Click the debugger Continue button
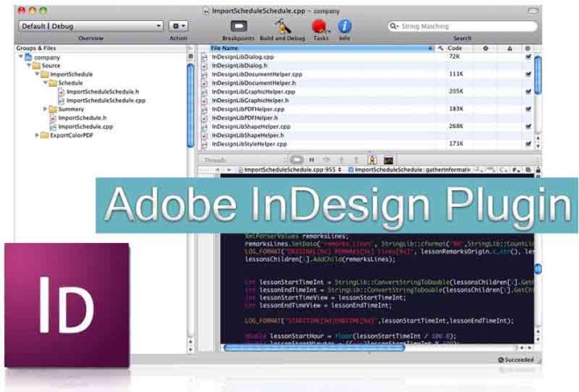This screenshot has width=579, height=392. coord(297,160)
